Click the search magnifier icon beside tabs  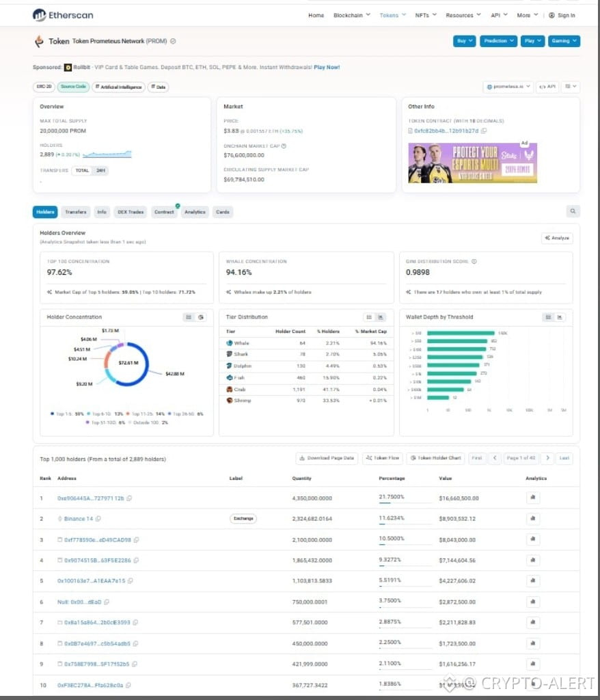click(573, 211)
